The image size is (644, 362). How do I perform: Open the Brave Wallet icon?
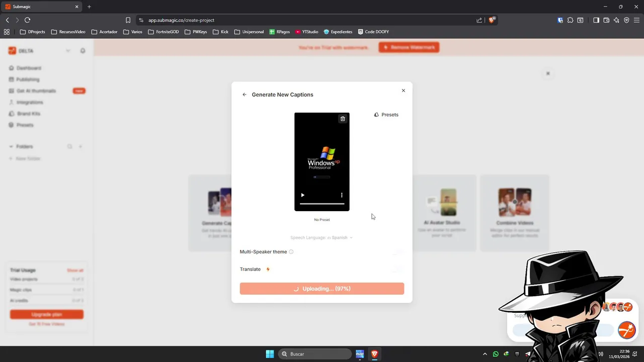pos(606,20)
